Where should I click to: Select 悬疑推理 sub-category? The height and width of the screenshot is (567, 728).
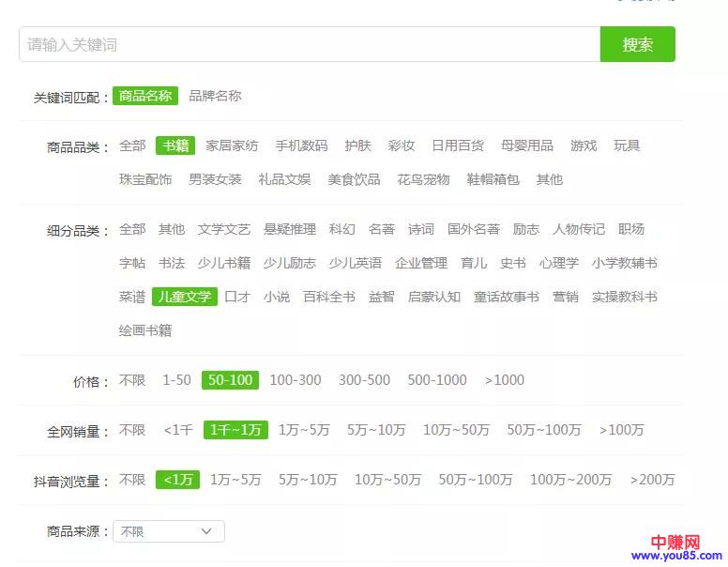(290, 229)
